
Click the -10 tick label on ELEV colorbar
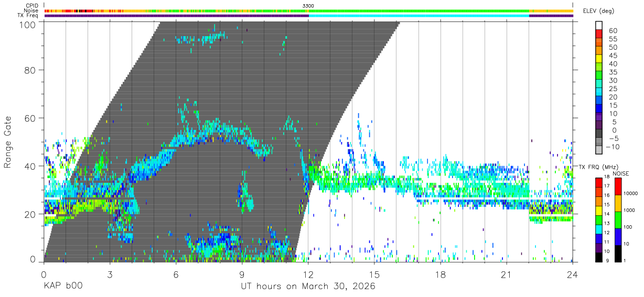coord(611,147)
